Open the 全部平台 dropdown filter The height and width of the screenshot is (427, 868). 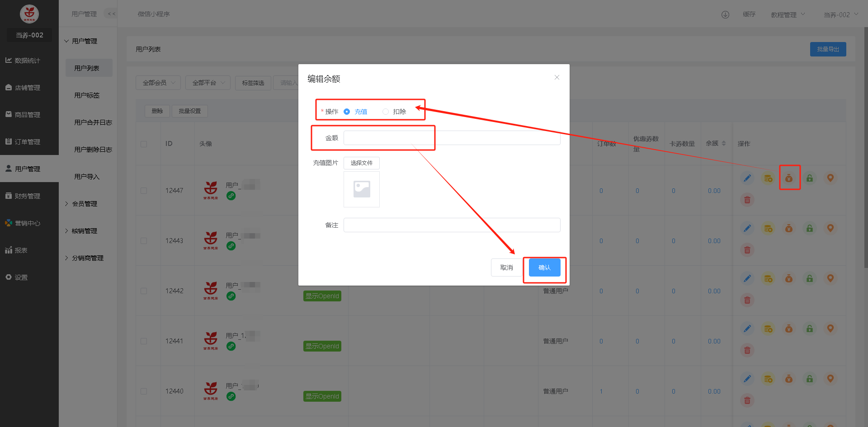[x=208, y=83]
